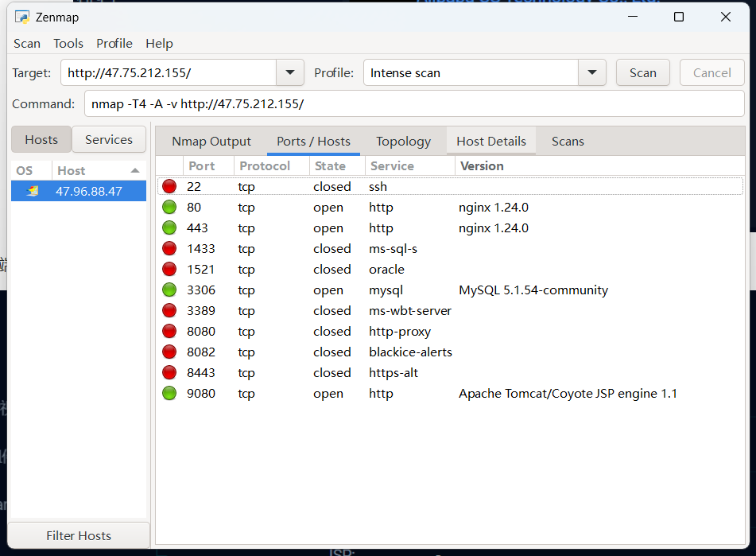
Task: Click the red status dot for port 8443
Action: click(169, 373)
